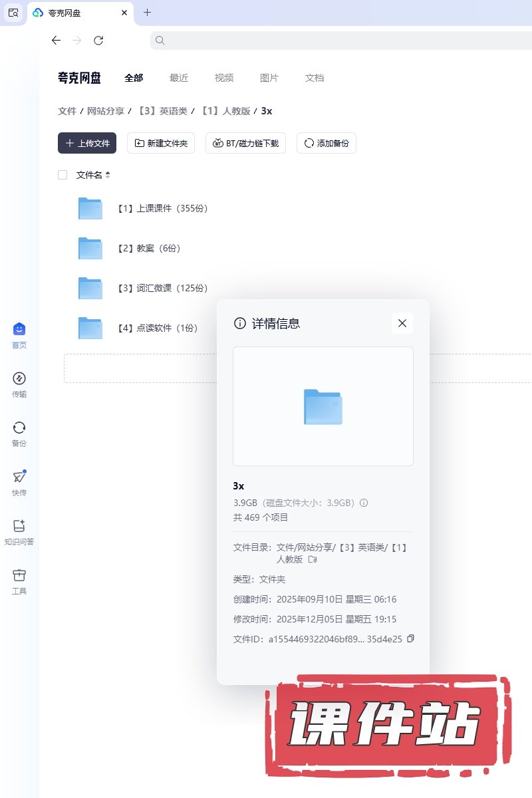
Task: Reload the page with refresh icon
Action: tap(98, 41)
